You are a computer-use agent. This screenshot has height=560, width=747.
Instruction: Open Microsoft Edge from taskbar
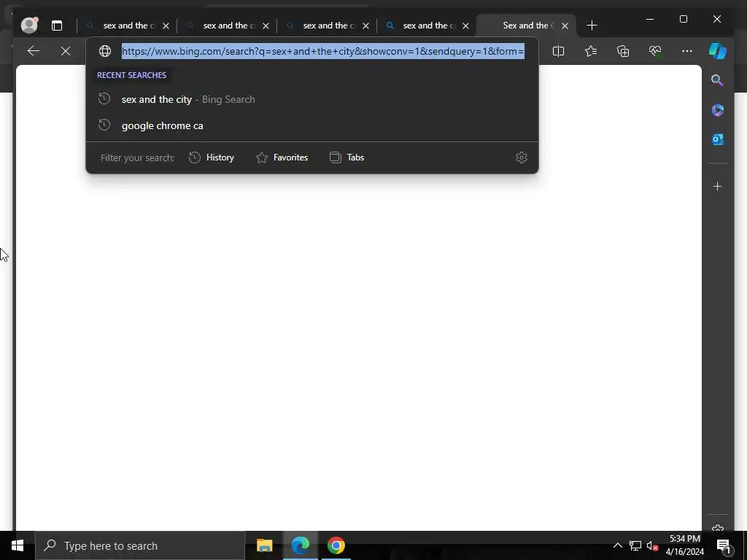(x=300, y=545)
